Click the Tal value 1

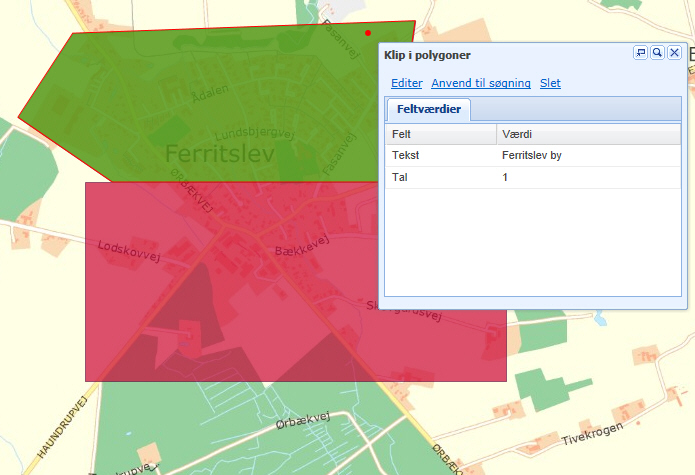point(505,178)
